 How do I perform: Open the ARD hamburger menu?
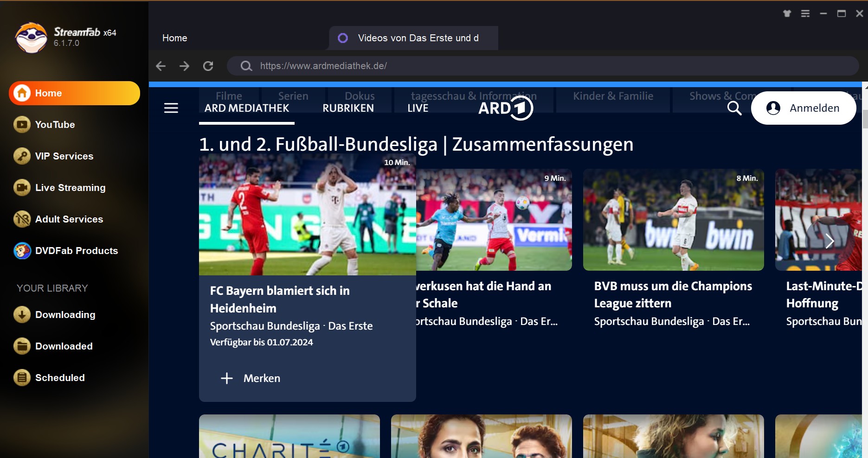click(171, 108)
